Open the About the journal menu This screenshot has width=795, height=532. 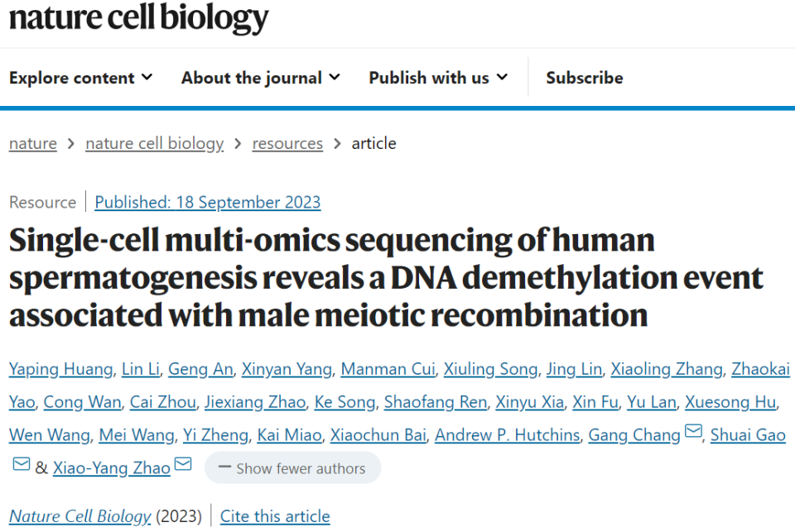pos(260,78)
